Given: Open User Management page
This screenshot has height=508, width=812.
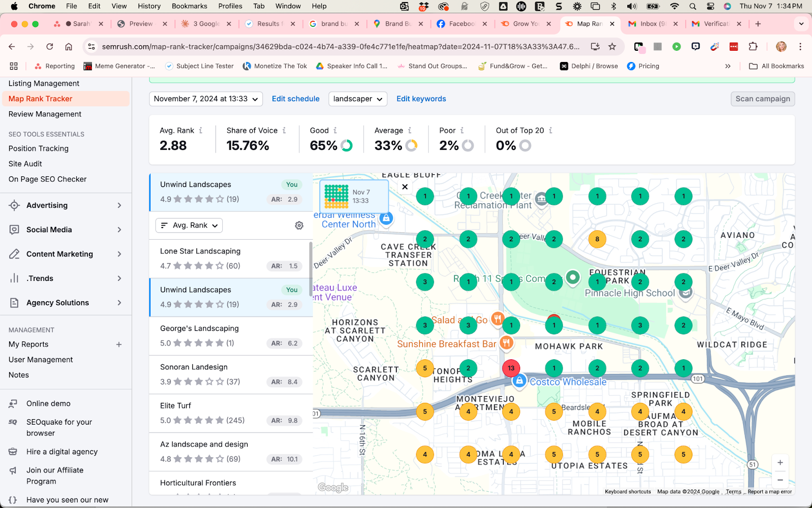Looking at the screenshot, I should coord(41,360).
